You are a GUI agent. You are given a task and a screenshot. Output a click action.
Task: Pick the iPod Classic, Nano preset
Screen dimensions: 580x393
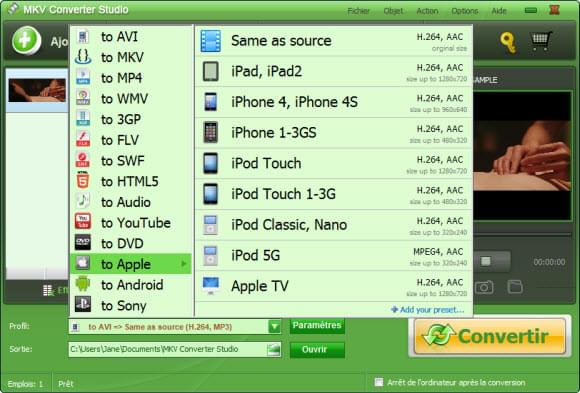[x=334, y=225]
